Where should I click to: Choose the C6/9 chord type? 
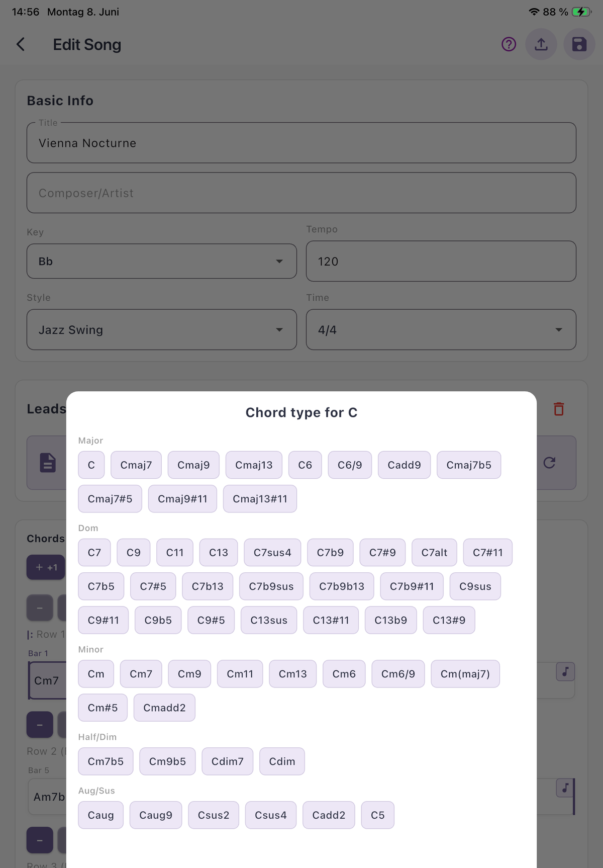point(350,465)
